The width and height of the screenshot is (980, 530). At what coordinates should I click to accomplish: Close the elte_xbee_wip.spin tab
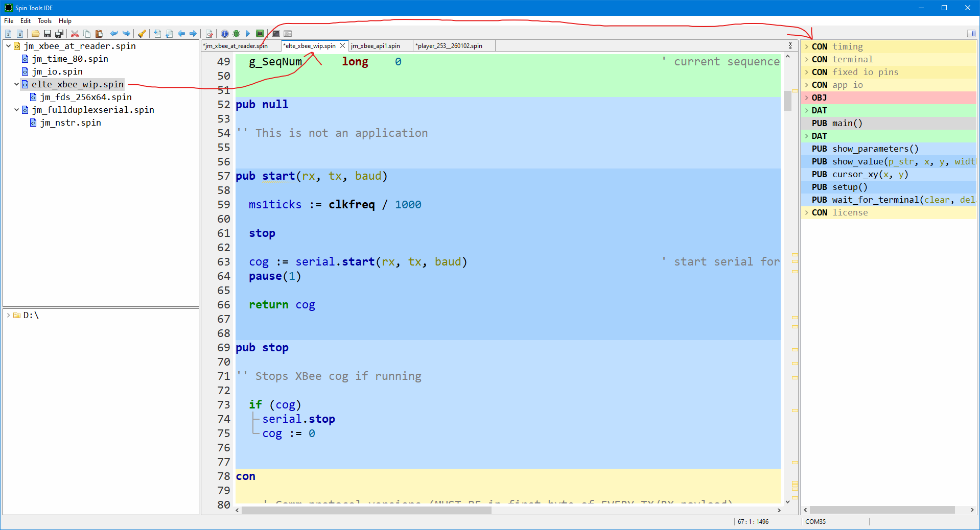(343, 46)
